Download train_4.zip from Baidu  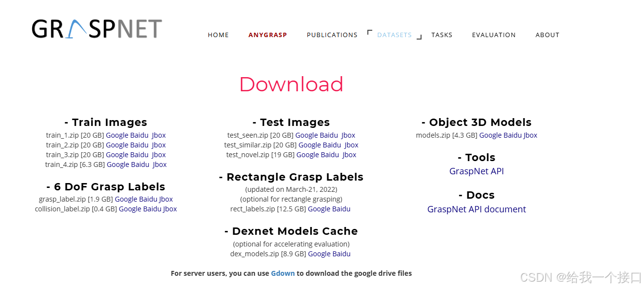[x=141, y=165]
